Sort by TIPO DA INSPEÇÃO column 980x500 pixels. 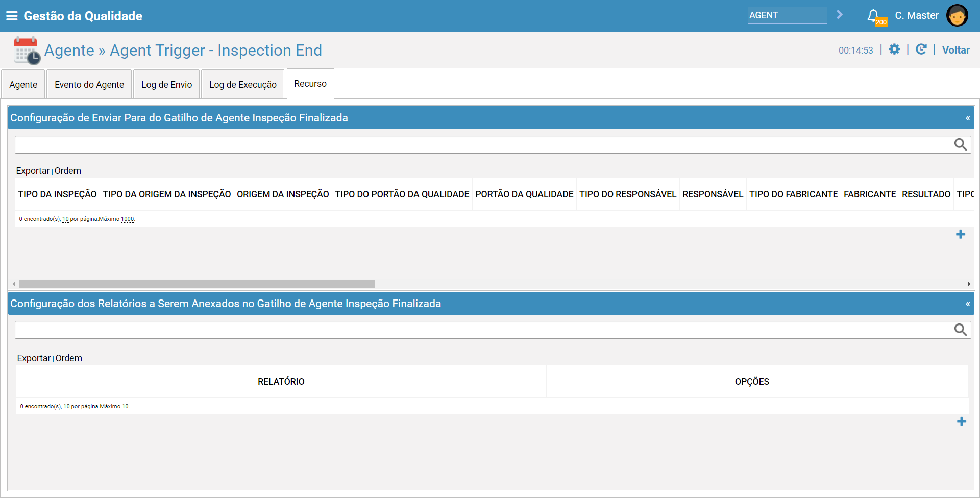pos(57,194)
